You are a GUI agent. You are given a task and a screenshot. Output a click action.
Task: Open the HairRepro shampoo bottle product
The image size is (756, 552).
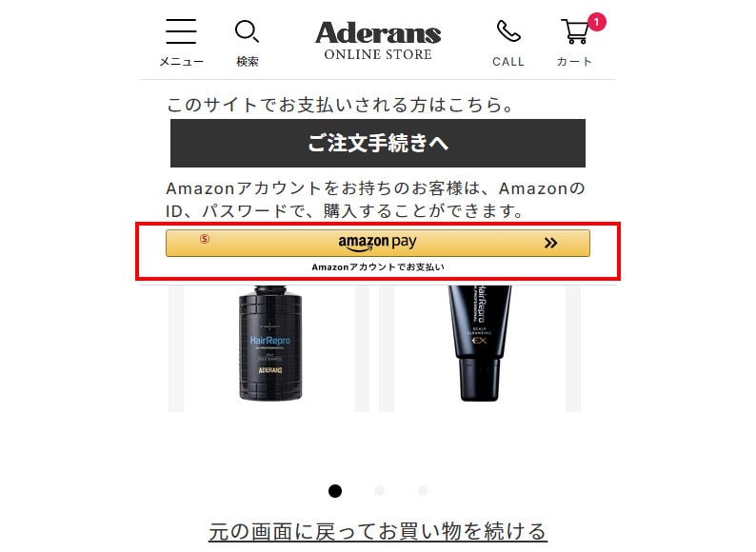click(270, 344)
